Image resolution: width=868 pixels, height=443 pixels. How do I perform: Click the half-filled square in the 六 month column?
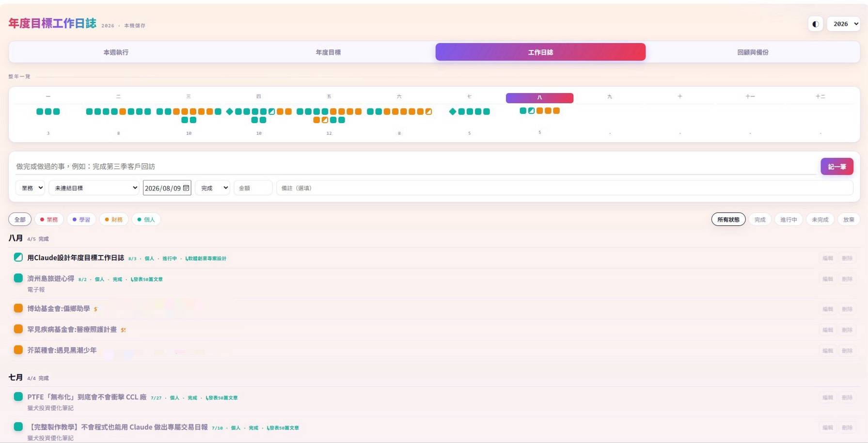(x=428, y=111)
